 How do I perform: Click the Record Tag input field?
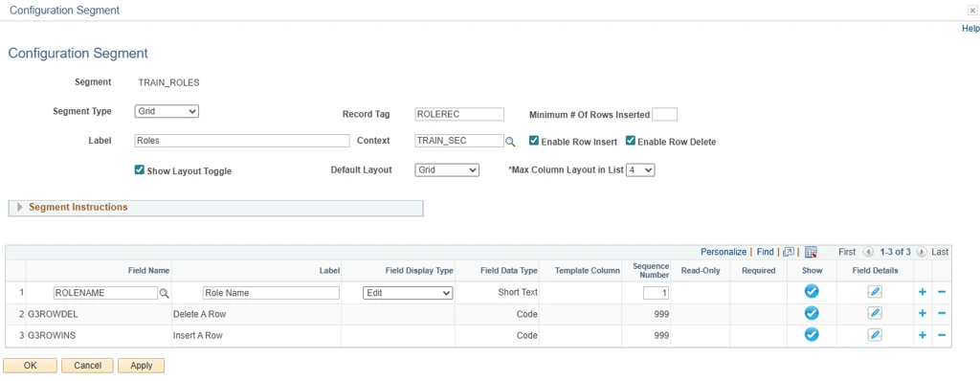[459, 114]
